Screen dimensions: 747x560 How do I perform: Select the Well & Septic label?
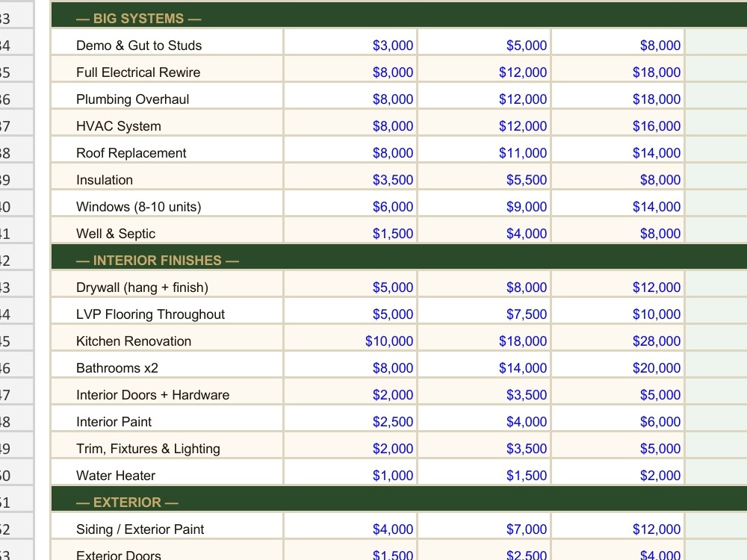pos(167,231)
